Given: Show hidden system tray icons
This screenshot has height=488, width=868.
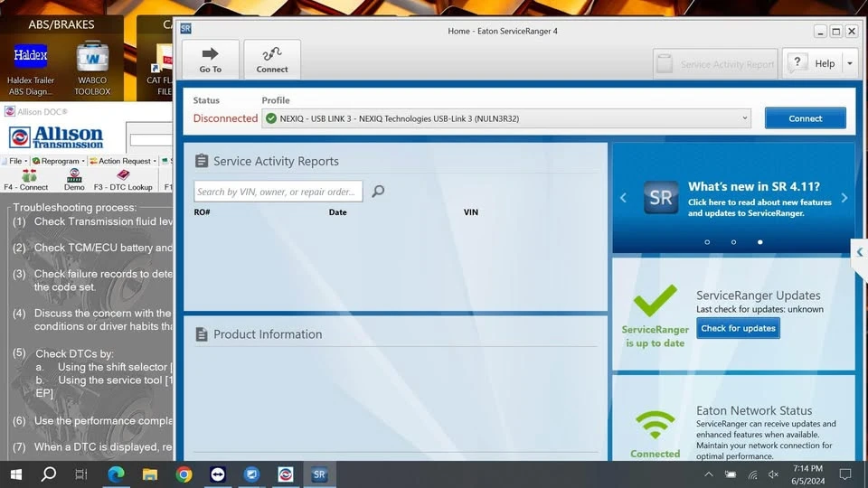Looking at the screenshot, I should (709, 474).
